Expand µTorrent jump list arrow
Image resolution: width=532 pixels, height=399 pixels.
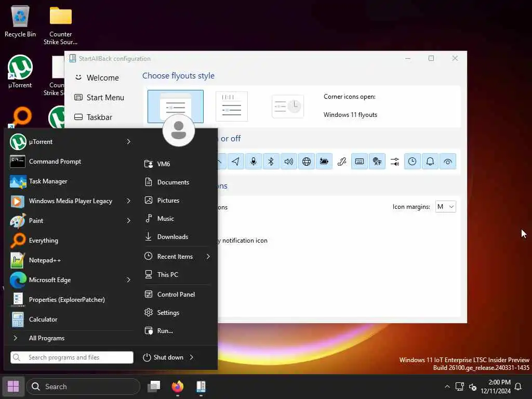[128, 142]
